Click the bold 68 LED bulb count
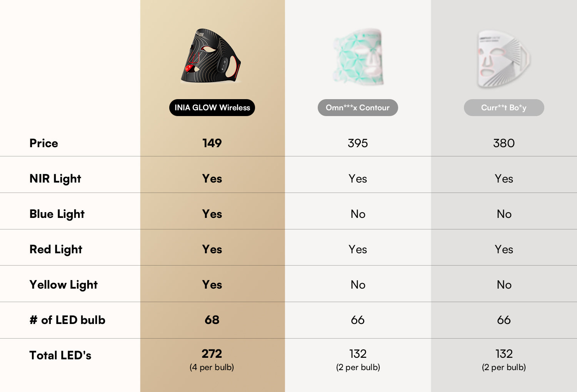577x392 pixels. [212, 320]
